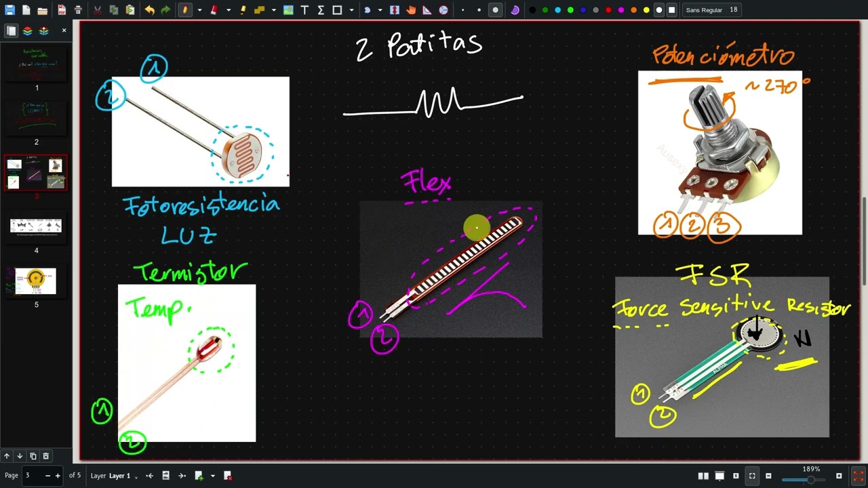Pick the dark green color swatch
The height and width of the screenshot is (488, 868).
[x=545, y=10]
